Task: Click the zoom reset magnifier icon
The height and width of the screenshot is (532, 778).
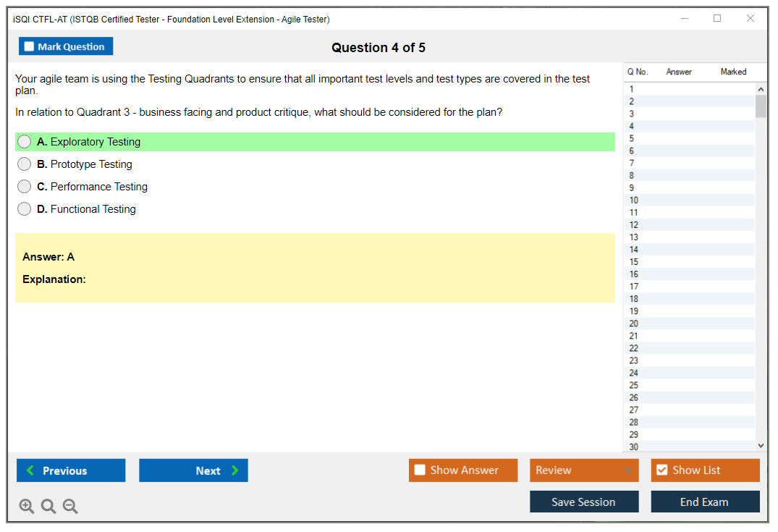Action: [x=48, y=507]
